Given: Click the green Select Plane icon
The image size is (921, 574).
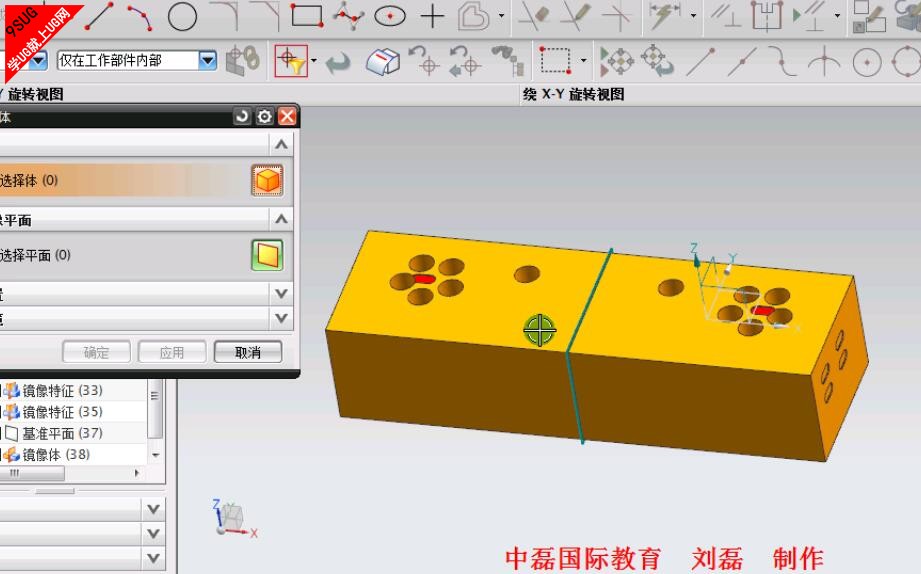Looking at the screenshot, I should coord(267,255).
